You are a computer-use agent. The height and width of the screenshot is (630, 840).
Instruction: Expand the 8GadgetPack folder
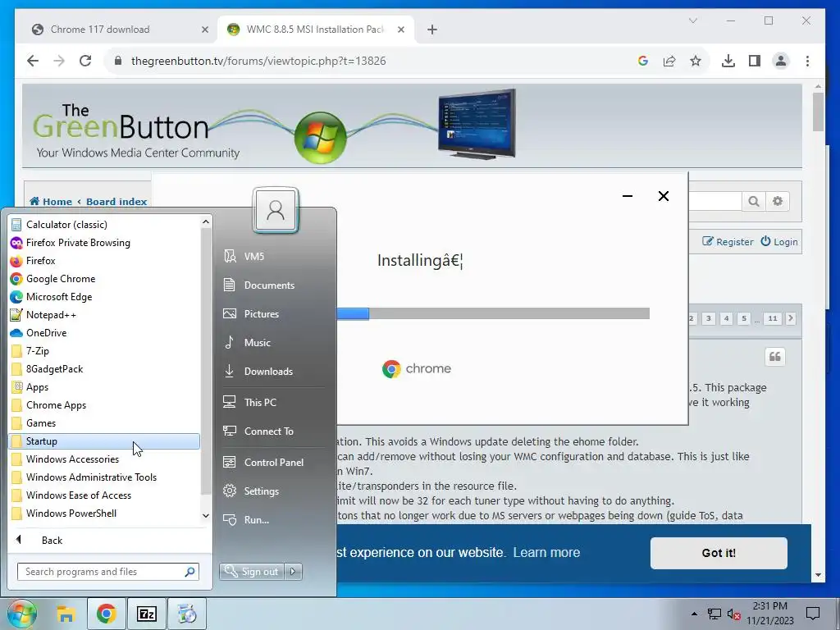pos(104,369)
